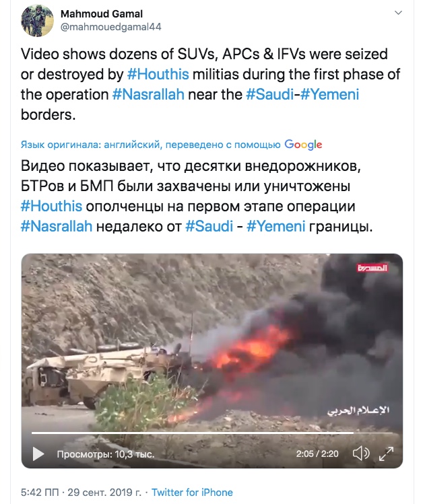The height and width of the screenshot is (504, 423).
Task: Click the Google translation attribution logo
Action: point(303,145)
